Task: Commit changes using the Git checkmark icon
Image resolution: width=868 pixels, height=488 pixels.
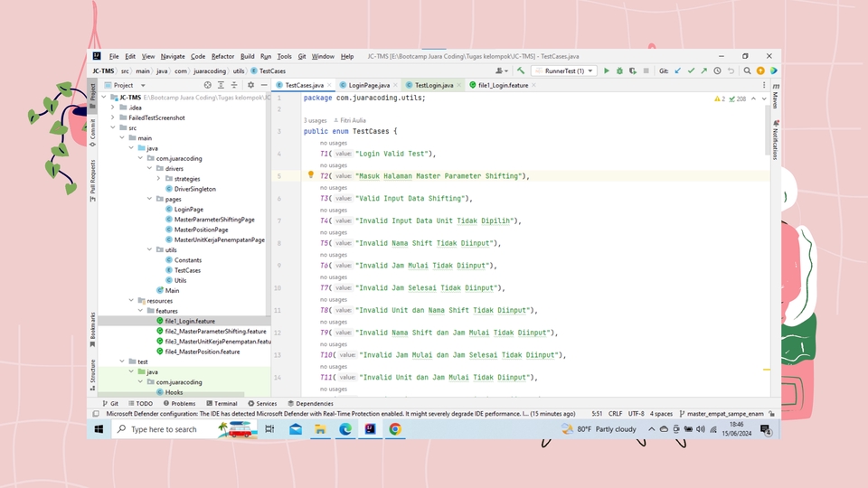Action: point(691,70)
